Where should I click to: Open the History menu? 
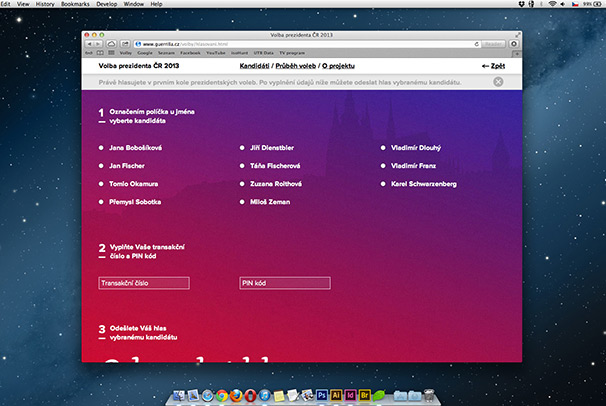tap(45, 5)
